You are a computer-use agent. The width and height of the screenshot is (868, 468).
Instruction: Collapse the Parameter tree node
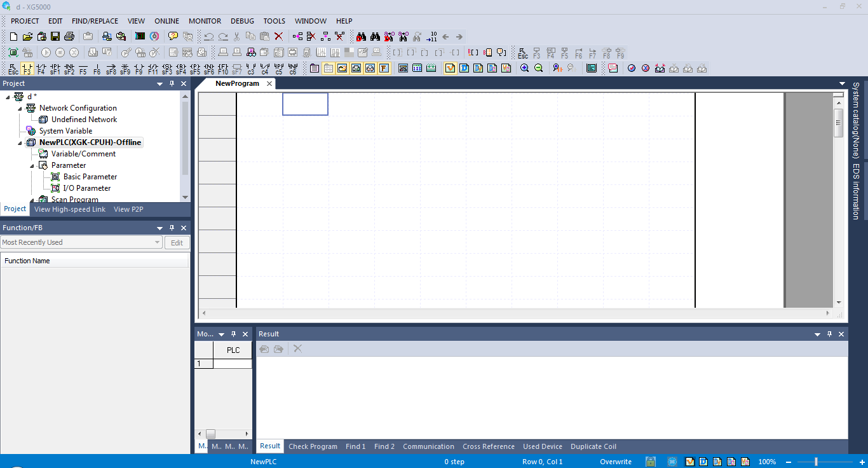click(32, 165)
